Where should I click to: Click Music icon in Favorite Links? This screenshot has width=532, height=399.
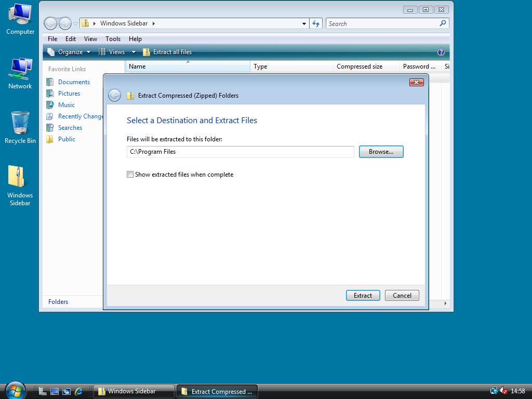tap(50, 105)
